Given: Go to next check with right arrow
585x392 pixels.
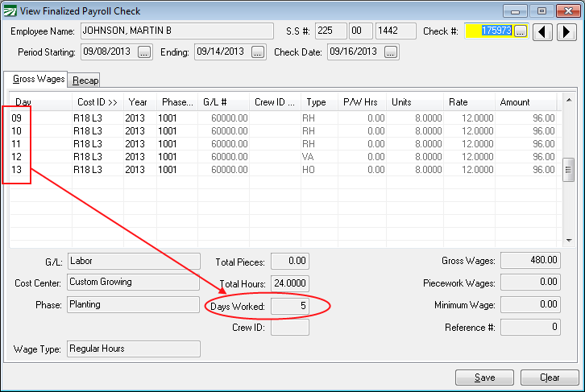Looking at the screenshot, I should coord(566,31).
